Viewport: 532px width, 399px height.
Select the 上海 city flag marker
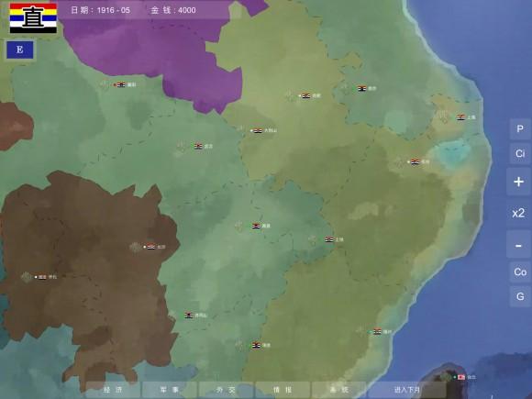click(x=460, y=117)
